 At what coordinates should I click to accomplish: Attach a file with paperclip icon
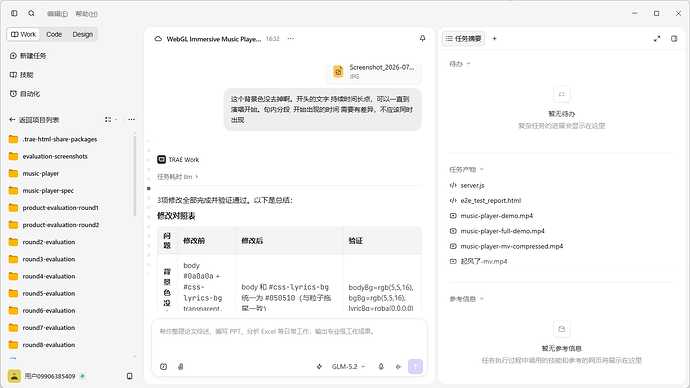[180, 366]
